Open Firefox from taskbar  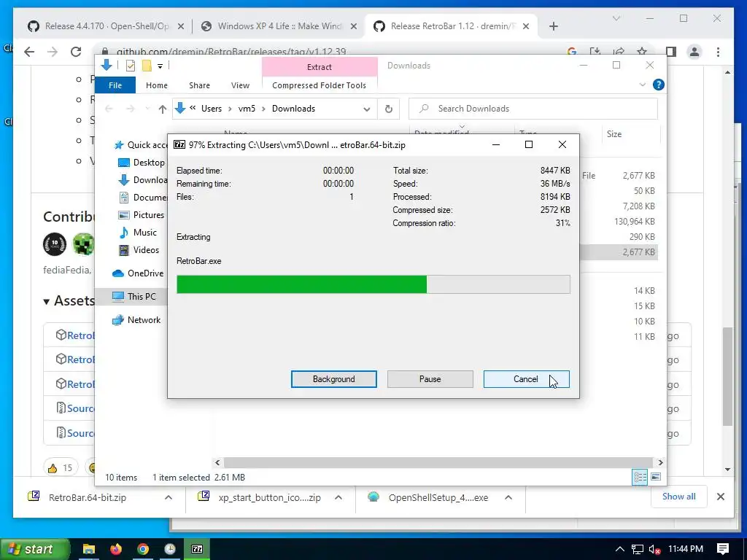(x=116, y=549)
